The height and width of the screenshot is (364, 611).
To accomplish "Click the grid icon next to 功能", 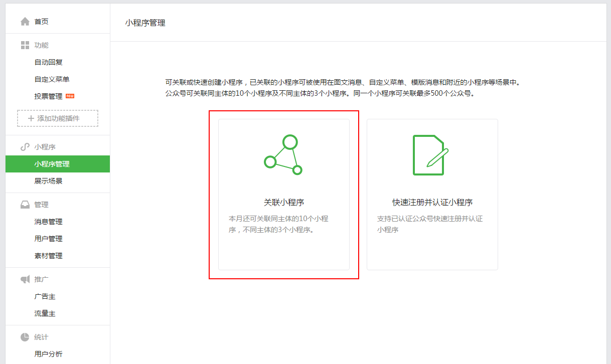I will point(25,45).
